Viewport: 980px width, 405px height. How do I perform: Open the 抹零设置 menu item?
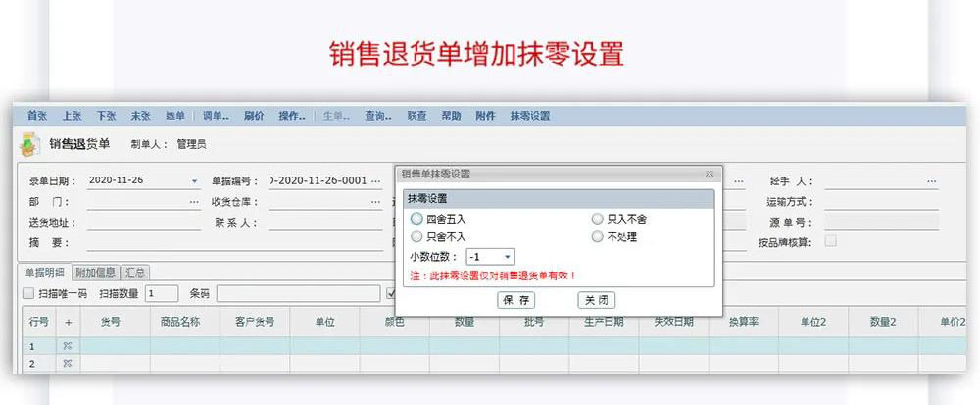(529, 115)
